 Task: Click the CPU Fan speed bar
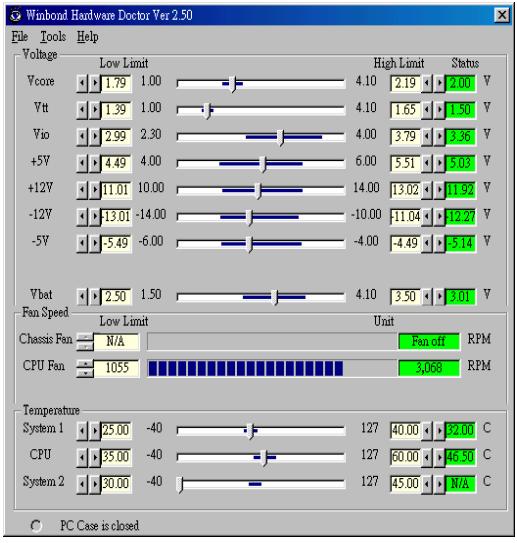272,368
